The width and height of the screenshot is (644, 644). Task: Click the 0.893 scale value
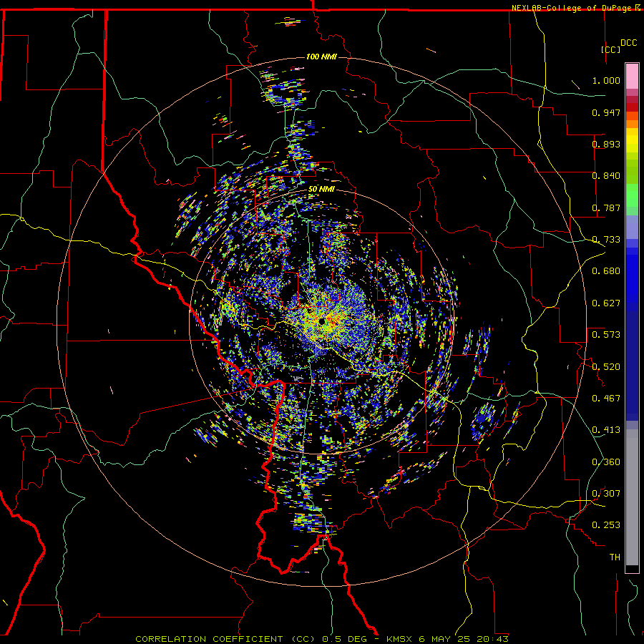click(x=606, y=144)
